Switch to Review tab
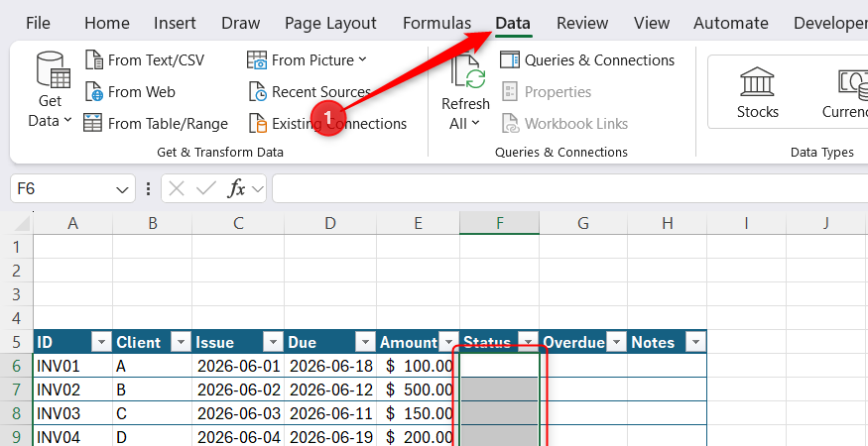868x446 pixels. (582, 23)
